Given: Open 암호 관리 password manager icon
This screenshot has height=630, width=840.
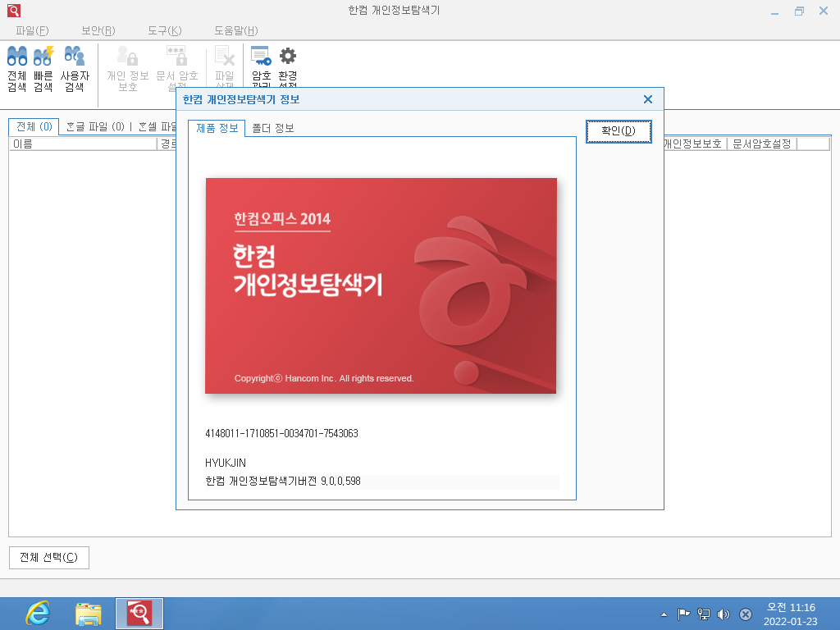Looking at the screenshot, I should [x=261, y=67].
